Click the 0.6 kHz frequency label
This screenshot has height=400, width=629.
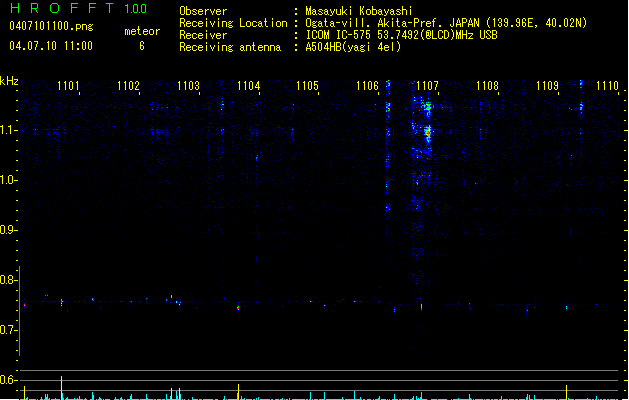(x=8, y=380)
